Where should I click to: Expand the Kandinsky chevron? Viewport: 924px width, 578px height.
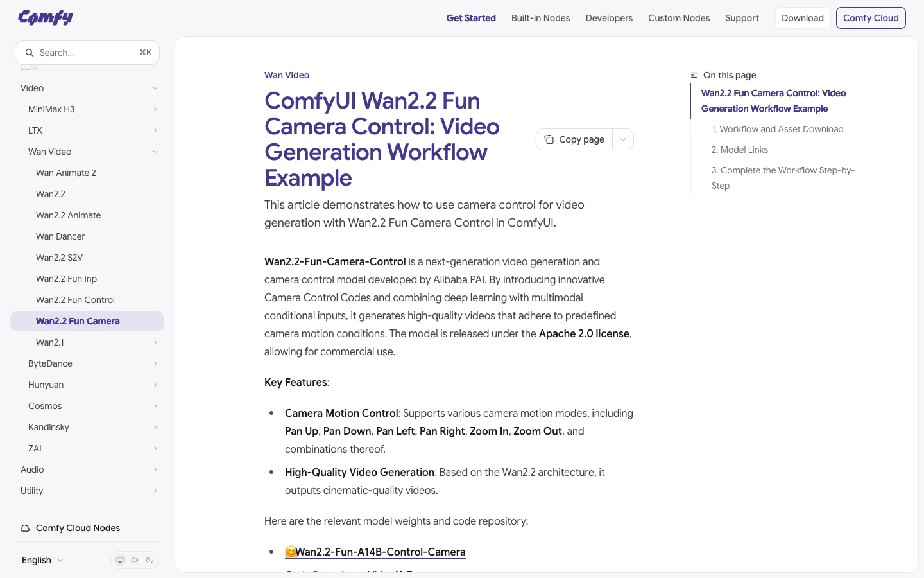pos(155,427)
